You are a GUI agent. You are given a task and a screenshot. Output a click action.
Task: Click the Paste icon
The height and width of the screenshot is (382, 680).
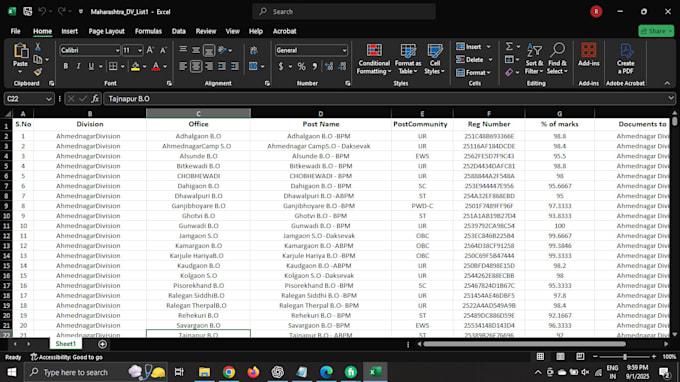[20, 51]
